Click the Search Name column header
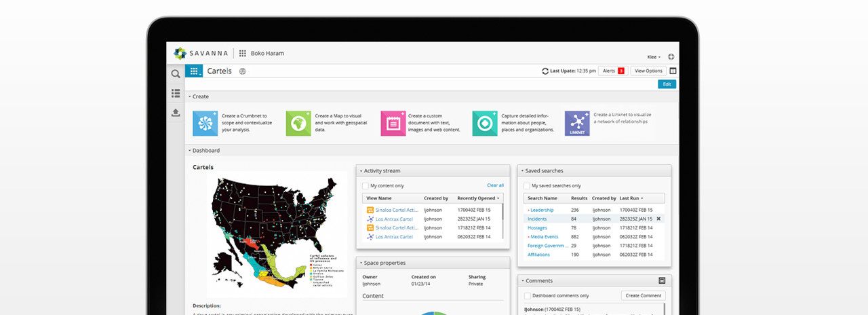Image resolution: width=868 pixels, height=315 pixels. tap(542, 198)
